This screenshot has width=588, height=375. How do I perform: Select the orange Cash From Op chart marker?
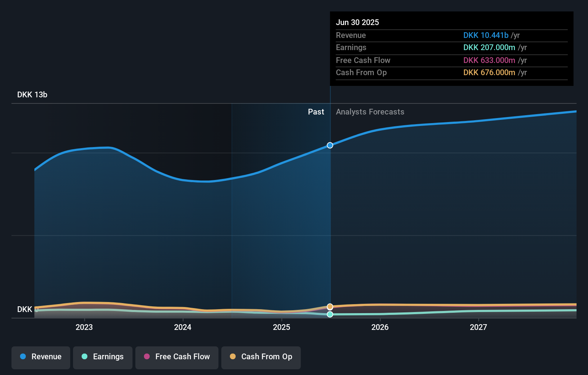coord(330,307)
